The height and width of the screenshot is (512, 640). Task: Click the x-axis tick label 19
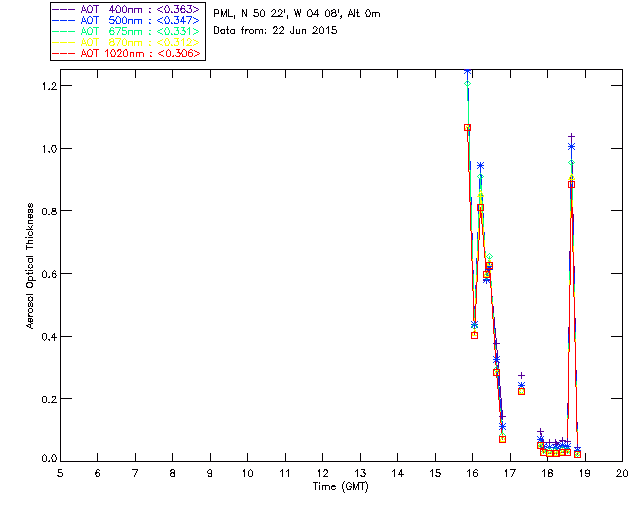(585, 473)
